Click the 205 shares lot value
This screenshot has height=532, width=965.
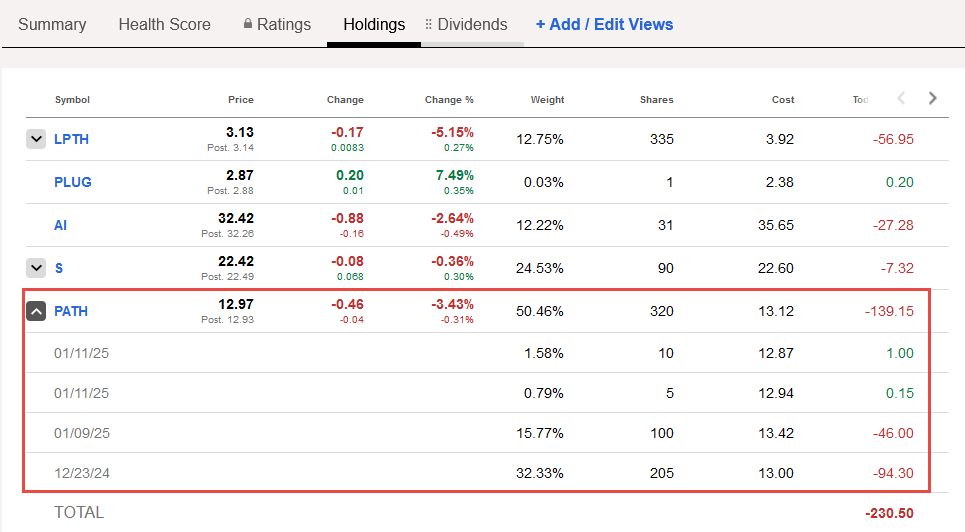(x=662, y=474)
